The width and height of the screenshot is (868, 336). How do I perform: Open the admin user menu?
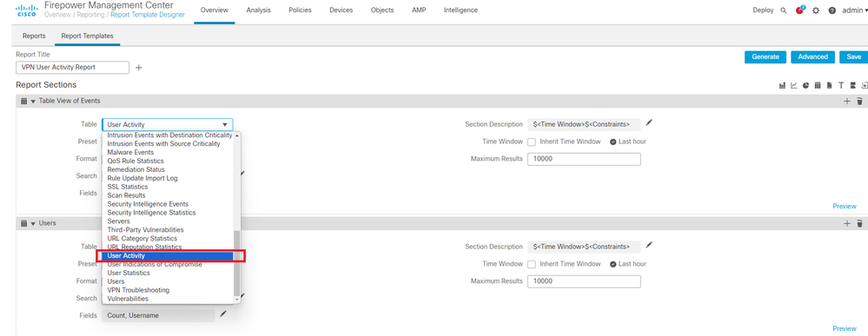(x=854, y=10)
